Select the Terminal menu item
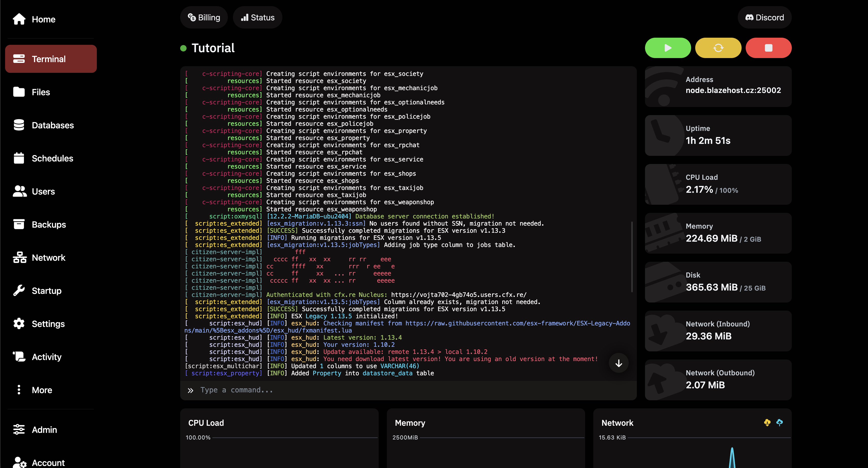Image resolution: width=868 pixels, height=468 pixels. tap(51, 59)
